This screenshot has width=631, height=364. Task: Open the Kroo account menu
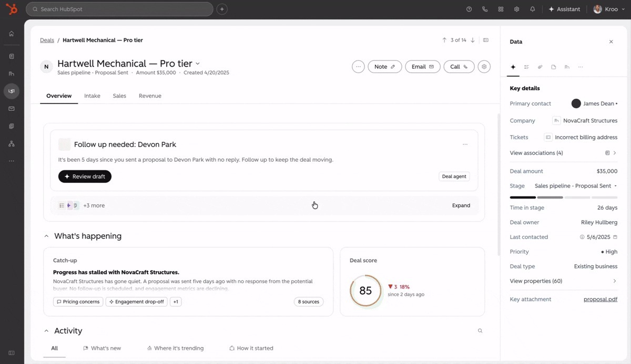point(609,9)
